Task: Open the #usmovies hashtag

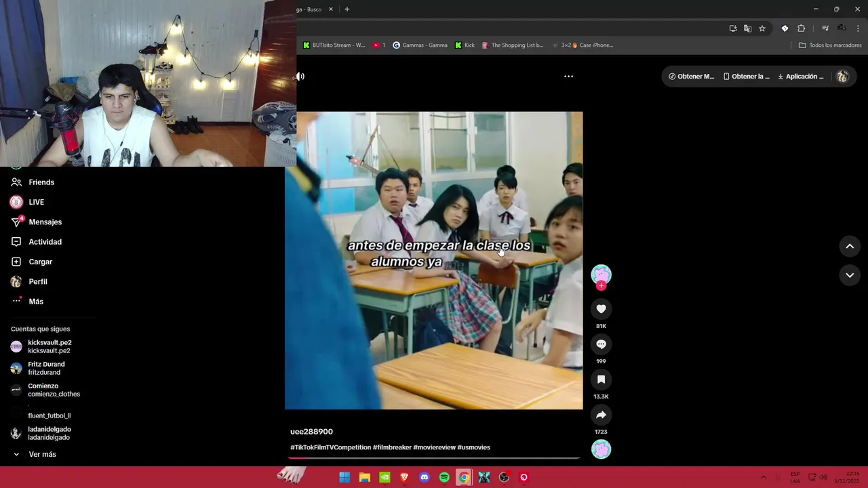Action: point(473,447)
